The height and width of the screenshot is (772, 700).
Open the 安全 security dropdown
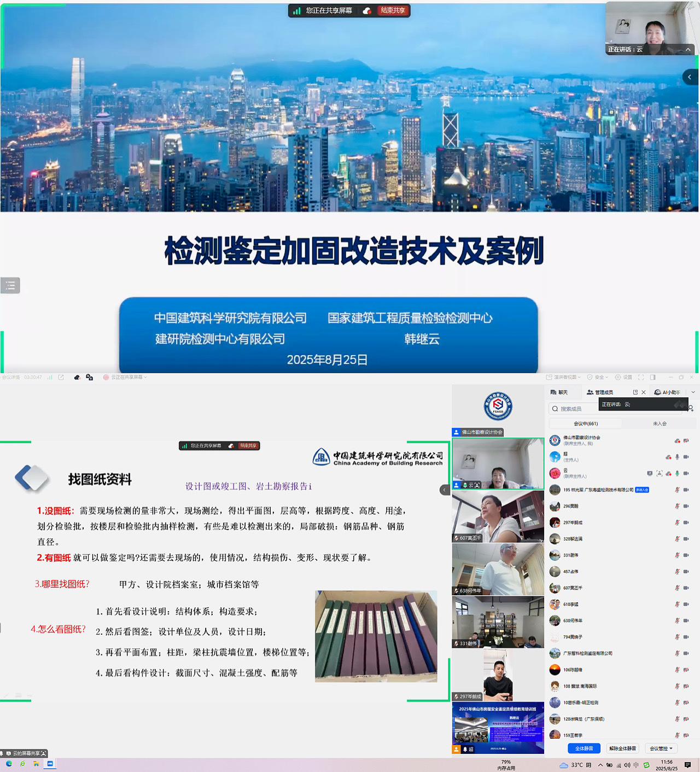coord(597,377)
